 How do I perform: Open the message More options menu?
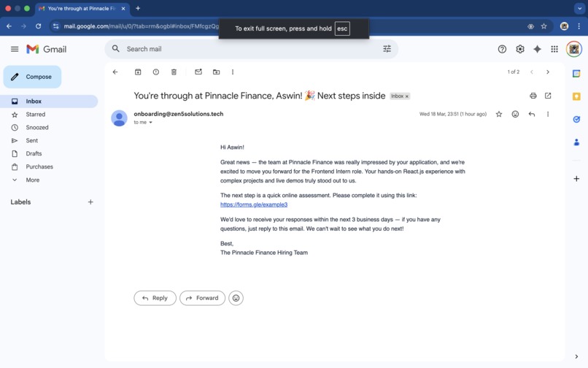coord(548,114)
